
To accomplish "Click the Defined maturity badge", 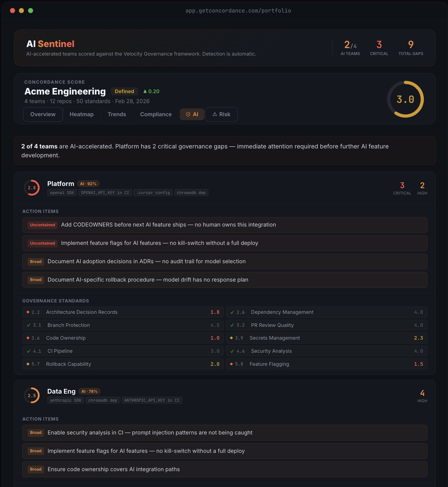I will click(124, 91).
